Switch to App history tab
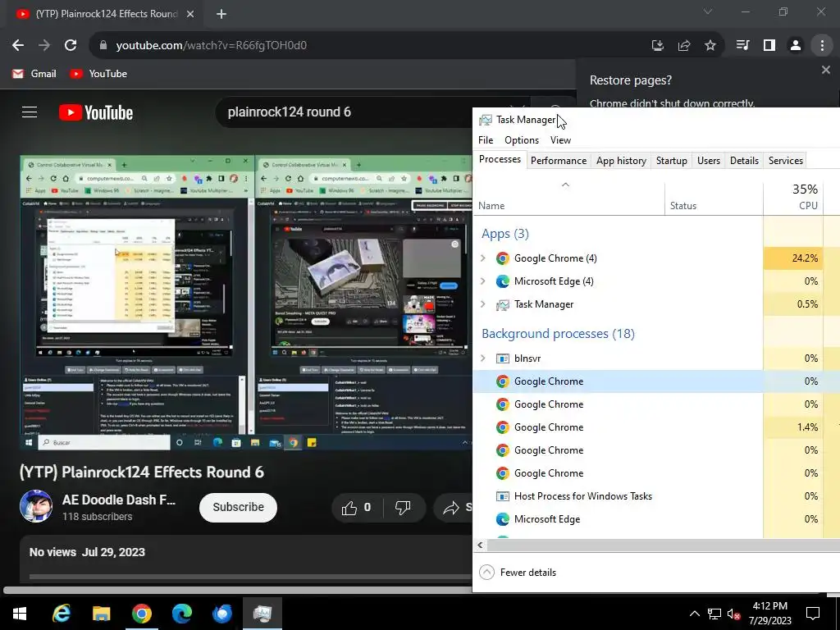This screenshot has height=630, width=840. [621, 161]
